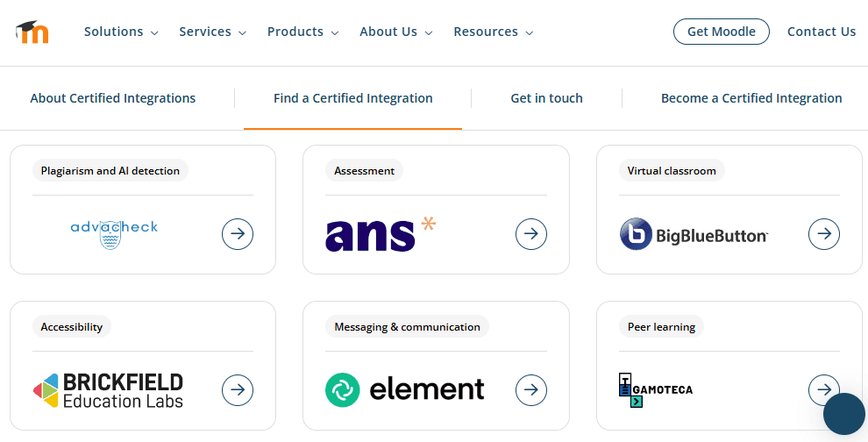Open the round chat widget bubble
Screen dimensions: 868x442
[x=844, y=414]
